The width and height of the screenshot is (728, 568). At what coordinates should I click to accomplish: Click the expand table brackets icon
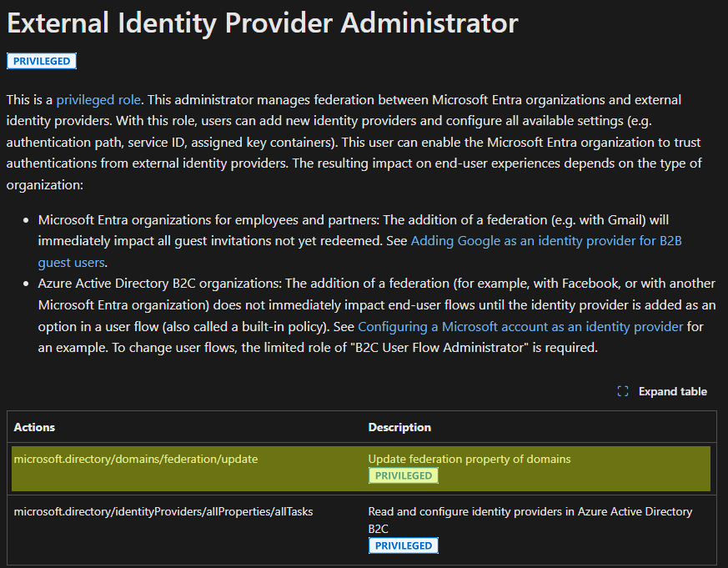[x=623, y=391]
